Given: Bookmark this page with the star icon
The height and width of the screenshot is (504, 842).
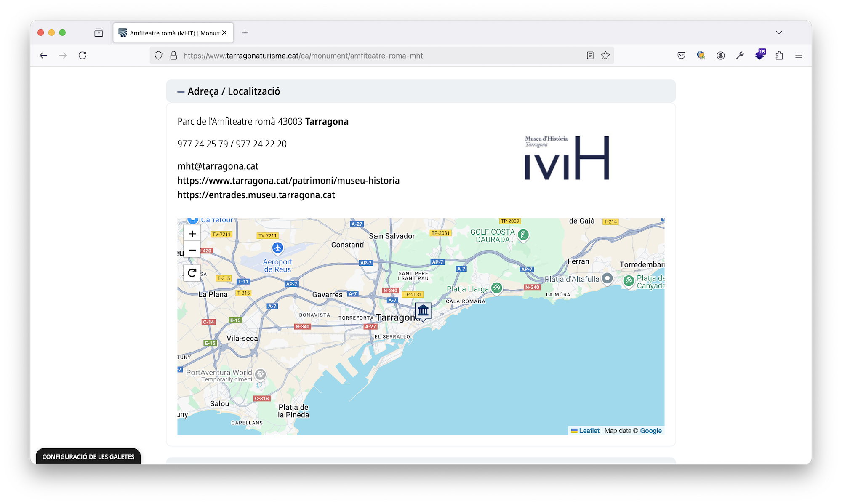Looking at the screenshot, I should coord(605,56).
